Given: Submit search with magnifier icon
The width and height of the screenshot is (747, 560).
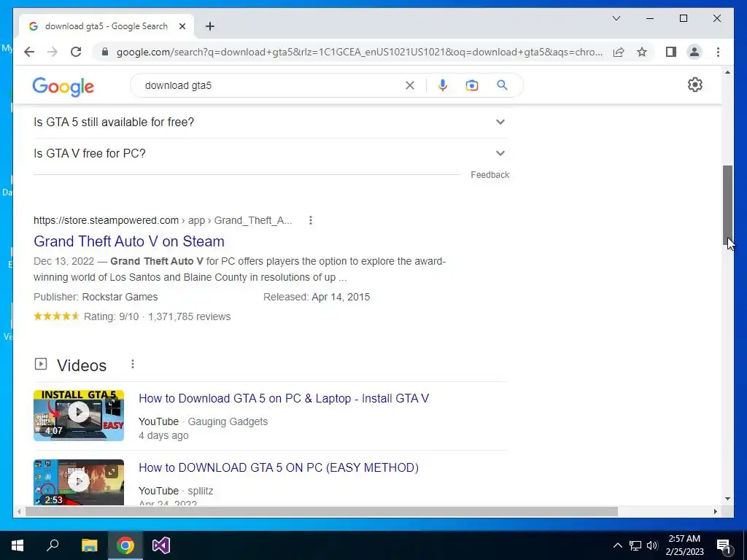Looking at the screenshot, I should [x=502, y=85].
